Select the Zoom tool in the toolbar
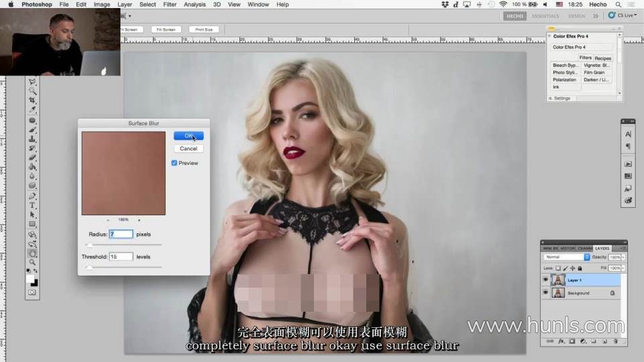This screenshot has width=644, height=362. point(32,262)
